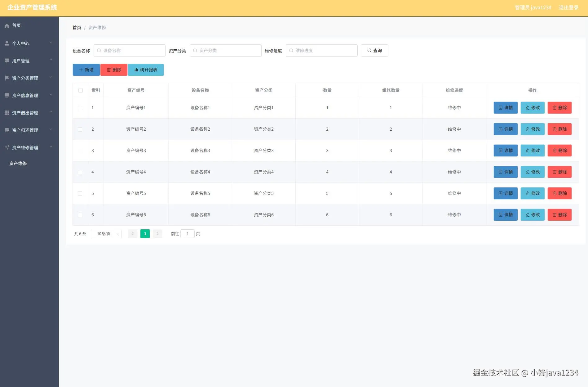Expand the 资产借出管理 menu chevron
The width and height of the screenshot is (588, 387).
point(51,112)
